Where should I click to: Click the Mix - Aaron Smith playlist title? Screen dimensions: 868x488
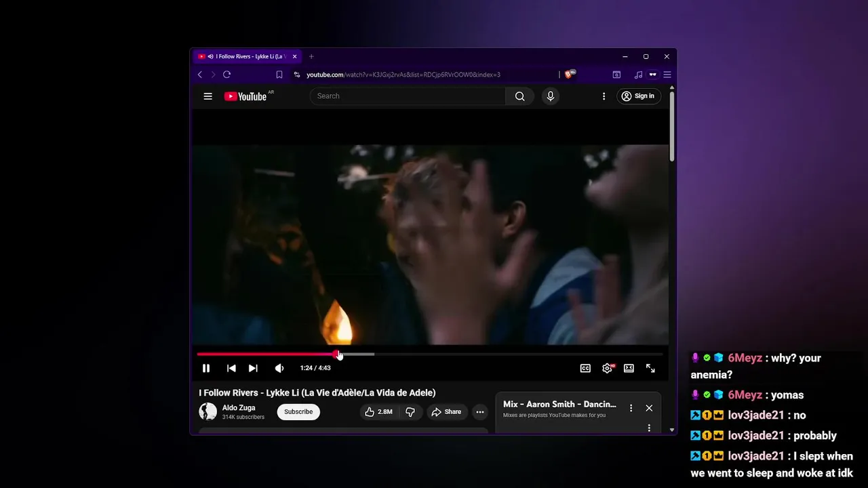pos(559,404)
